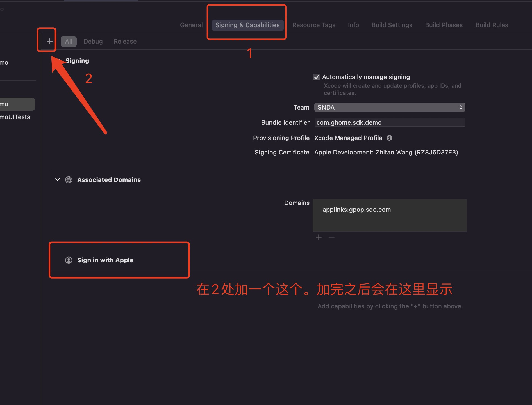532x405 pixels.
Task: Toggle Automatically manage signing checkbox
Action: point(317,77)
